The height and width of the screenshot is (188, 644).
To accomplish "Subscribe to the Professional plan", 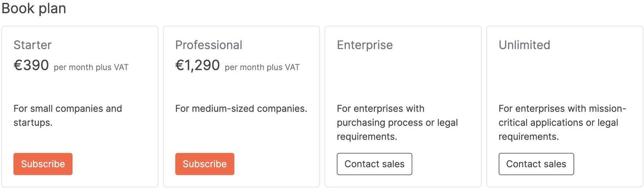I will (x=204, y=164).
